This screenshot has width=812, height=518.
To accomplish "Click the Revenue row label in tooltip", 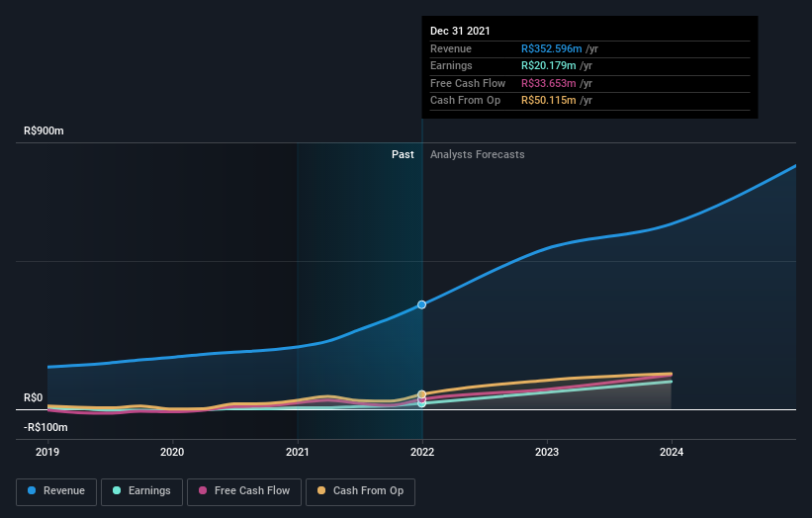I will tap(451, 48).
